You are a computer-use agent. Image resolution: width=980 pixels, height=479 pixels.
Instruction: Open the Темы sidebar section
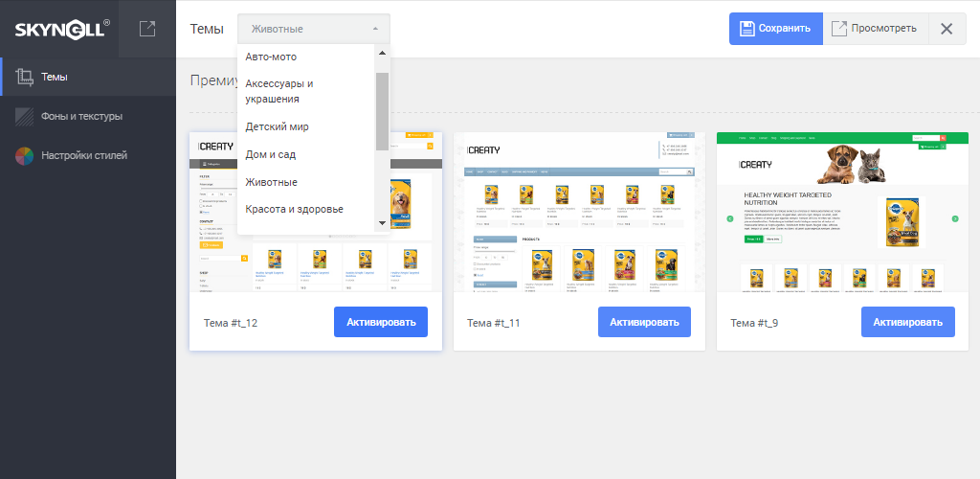click(x=88, y=77)
